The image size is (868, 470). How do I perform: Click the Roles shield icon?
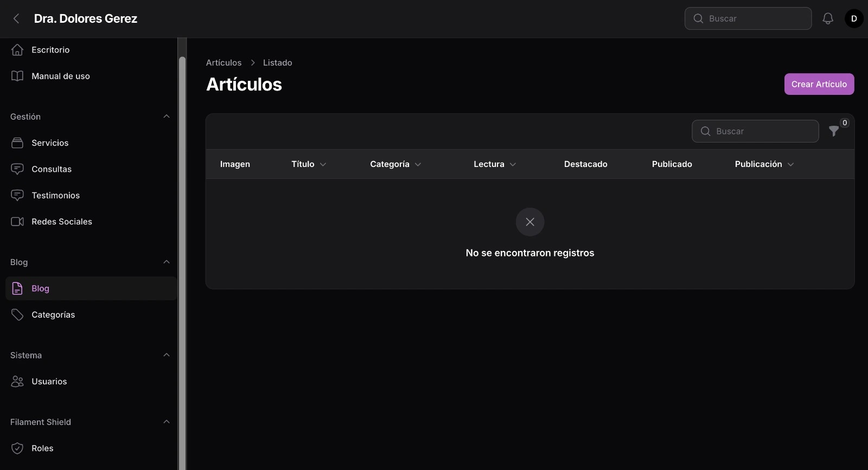(x=17, y=448)
